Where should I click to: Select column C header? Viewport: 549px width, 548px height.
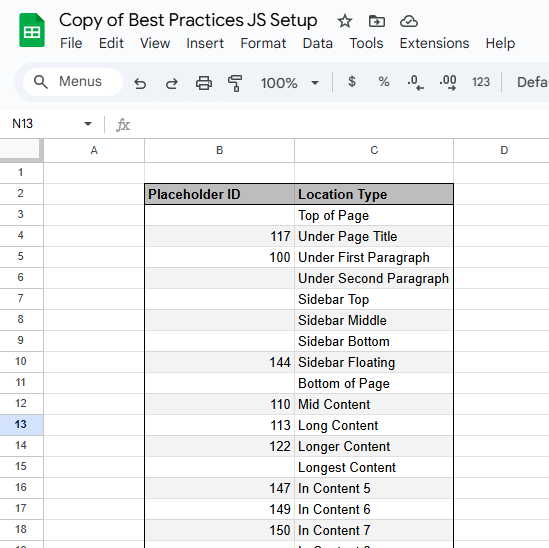point(374,150)
